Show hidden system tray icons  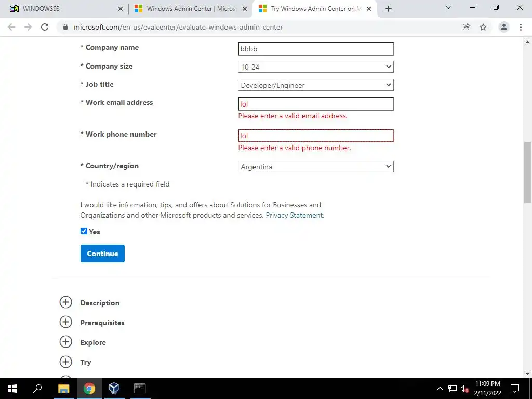click(440, 389)
